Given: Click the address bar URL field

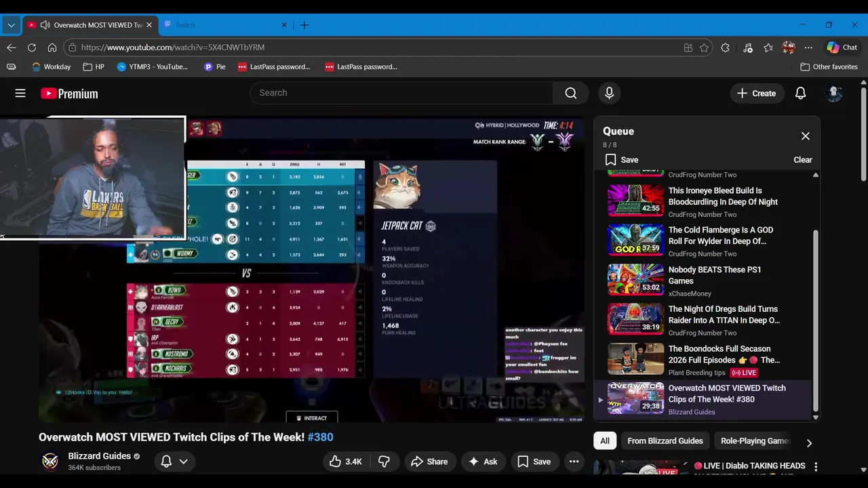Looking at the screenshot, I should tap(380, 47).
